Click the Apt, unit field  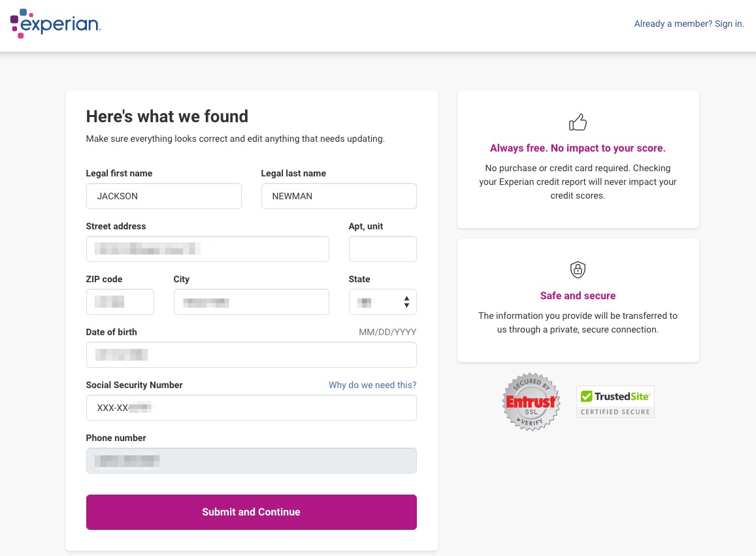(382, 249)
